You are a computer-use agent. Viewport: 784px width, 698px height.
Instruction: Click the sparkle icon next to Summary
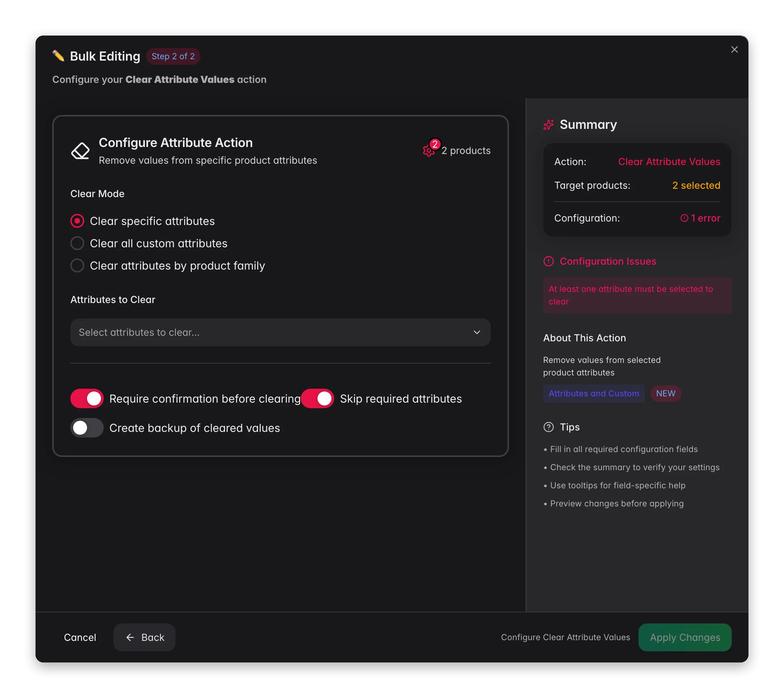coord(549,125)
